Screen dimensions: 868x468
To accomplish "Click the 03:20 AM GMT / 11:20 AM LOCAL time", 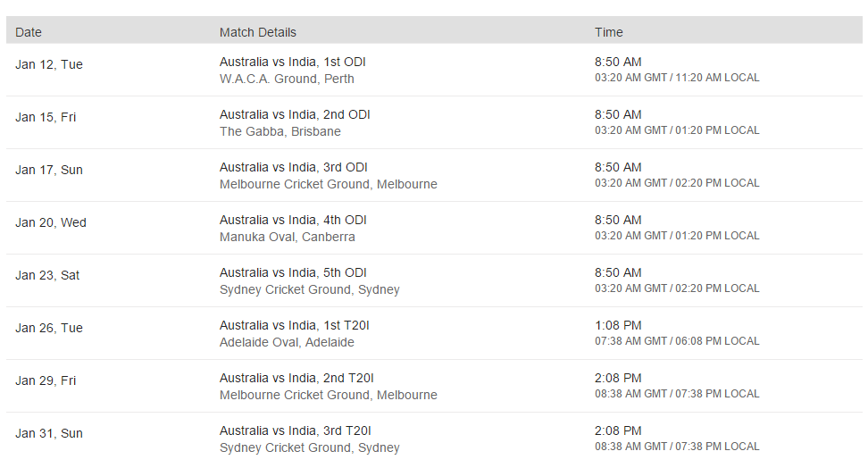I will click(x=677, y=78).
